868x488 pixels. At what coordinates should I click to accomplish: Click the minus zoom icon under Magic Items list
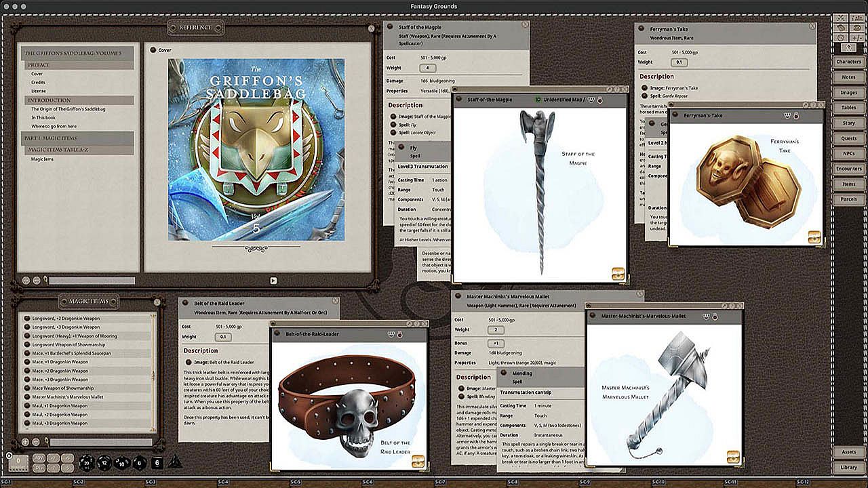tap(35, 442)
